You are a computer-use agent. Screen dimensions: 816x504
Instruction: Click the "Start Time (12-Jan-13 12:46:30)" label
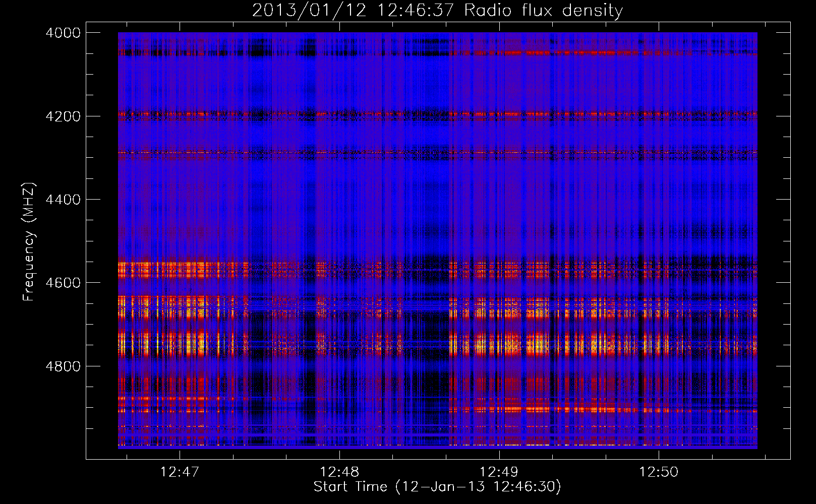437,487
